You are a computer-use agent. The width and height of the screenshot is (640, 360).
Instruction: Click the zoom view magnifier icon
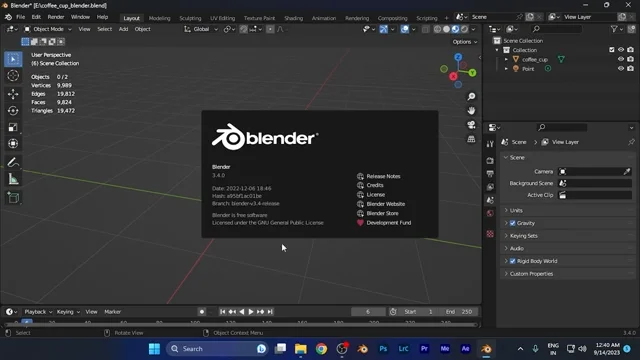(x=471, y=97)
